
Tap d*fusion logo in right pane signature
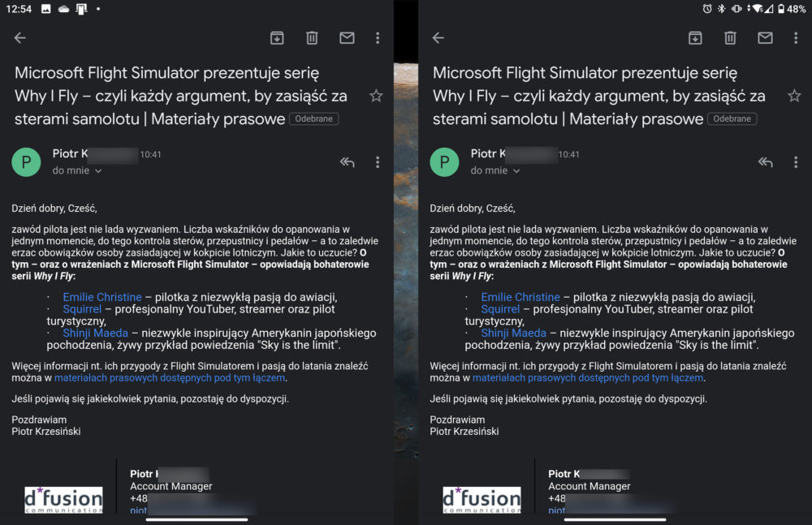click(x=482, y=500)
